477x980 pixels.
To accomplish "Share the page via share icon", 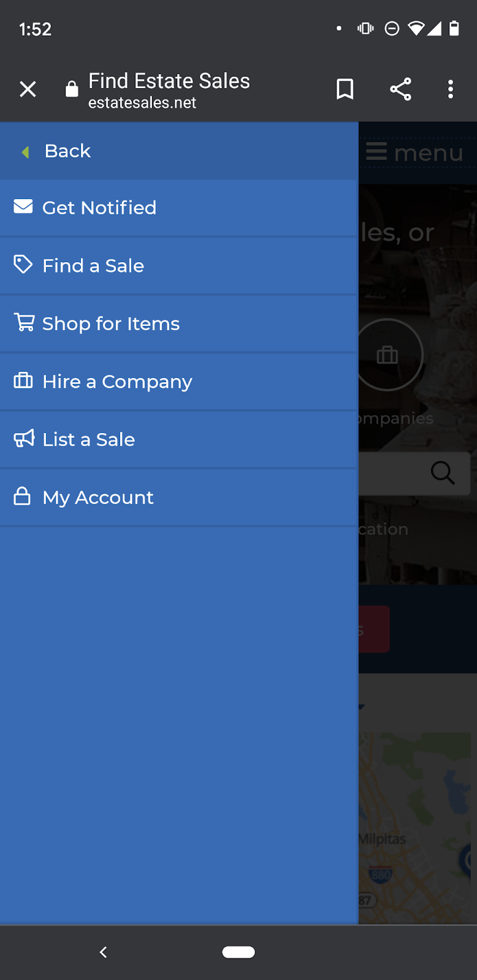I will (400, 89).
